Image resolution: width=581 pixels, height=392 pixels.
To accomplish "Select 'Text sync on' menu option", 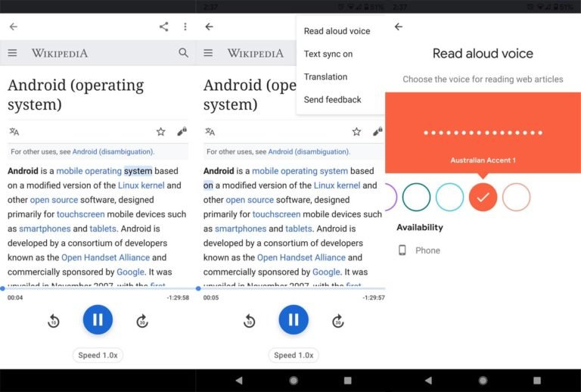I will click(x=328, y=54).
